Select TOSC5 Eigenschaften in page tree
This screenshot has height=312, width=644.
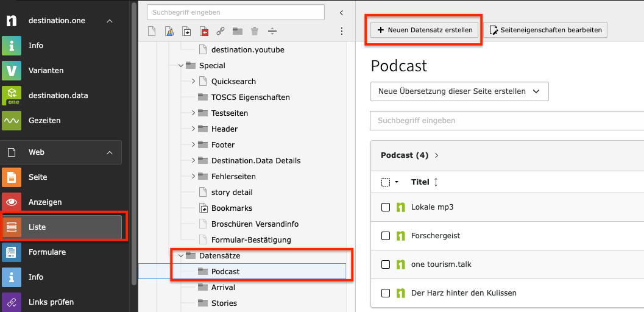[x=250, y=97]
